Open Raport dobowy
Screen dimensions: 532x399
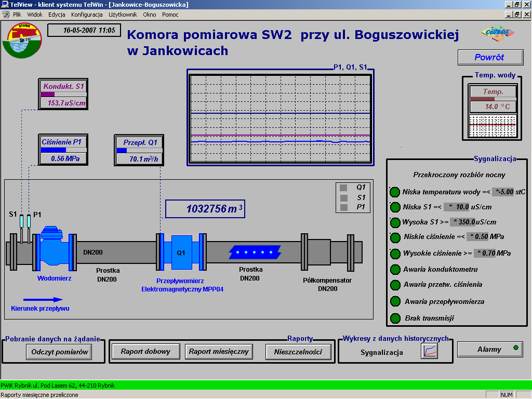click(x=145, y=352)
